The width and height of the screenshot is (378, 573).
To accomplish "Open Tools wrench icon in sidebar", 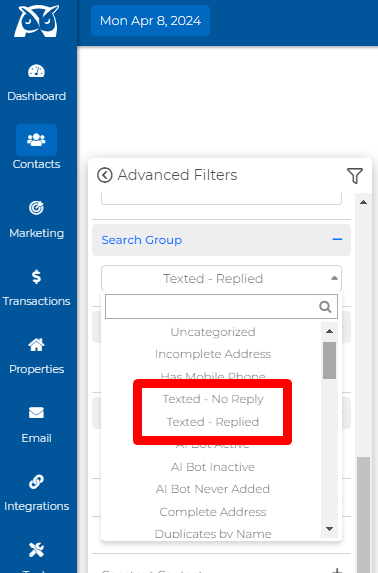I will pyautogui.click(x=36, y=550).
